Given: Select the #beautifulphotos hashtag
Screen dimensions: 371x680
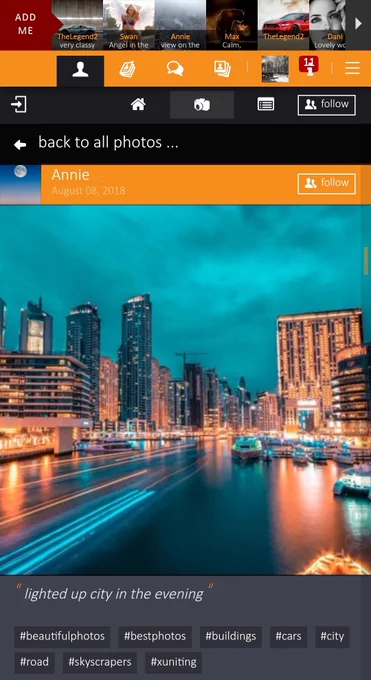Looking at the screenshot, I should click(62, 637).
